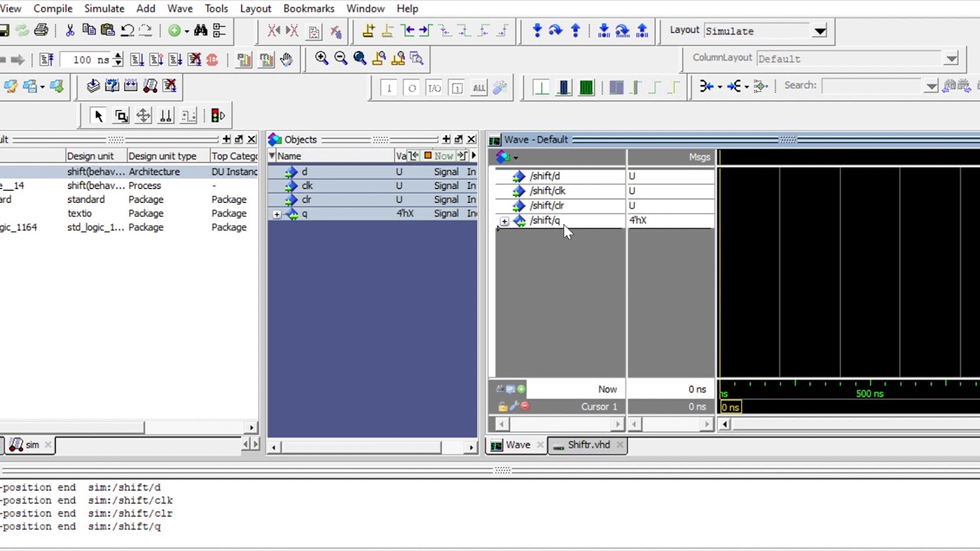Open the Simulate menu
The height and width of the screenshot is (551, 980).
[104, 8]
